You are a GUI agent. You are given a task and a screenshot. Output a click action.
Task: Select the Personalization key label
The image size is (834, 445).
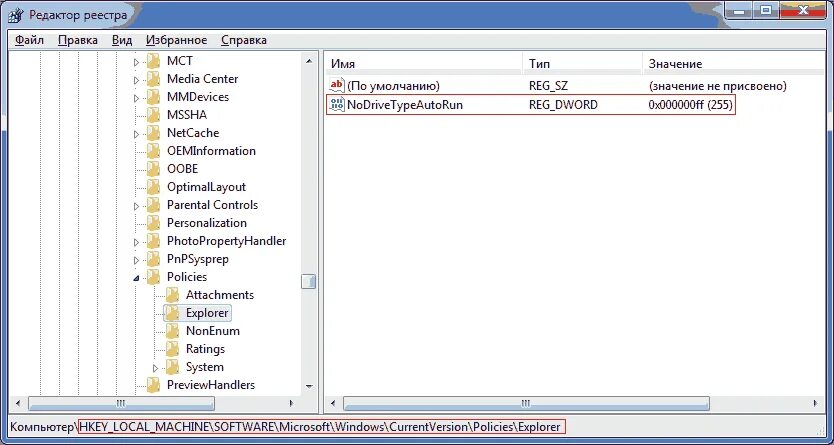[x=207, y=223]
